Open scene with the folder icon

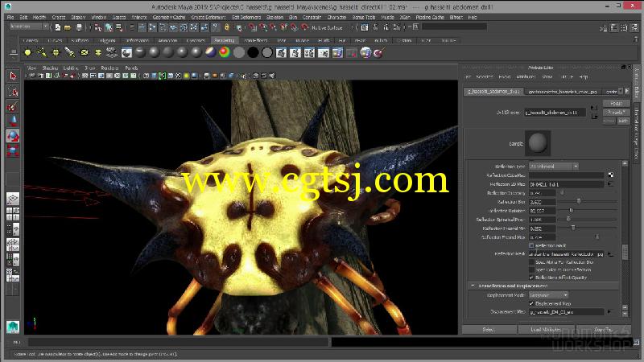tap(68, 27)
